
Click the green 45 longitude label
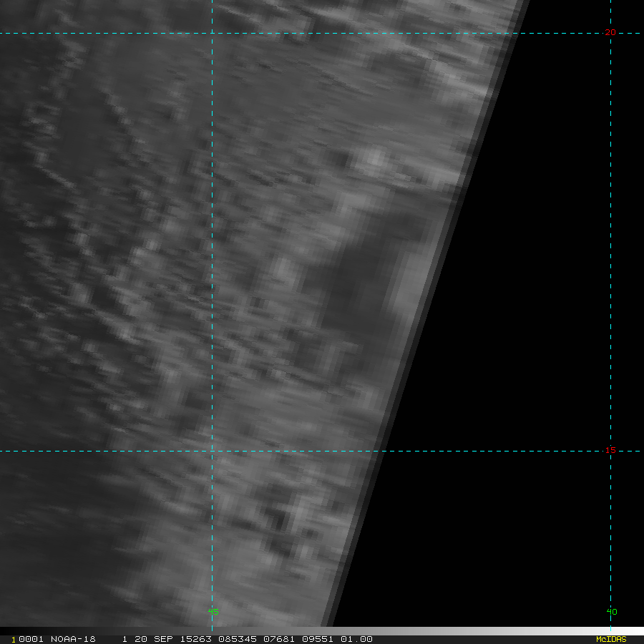tap(213, 612)
